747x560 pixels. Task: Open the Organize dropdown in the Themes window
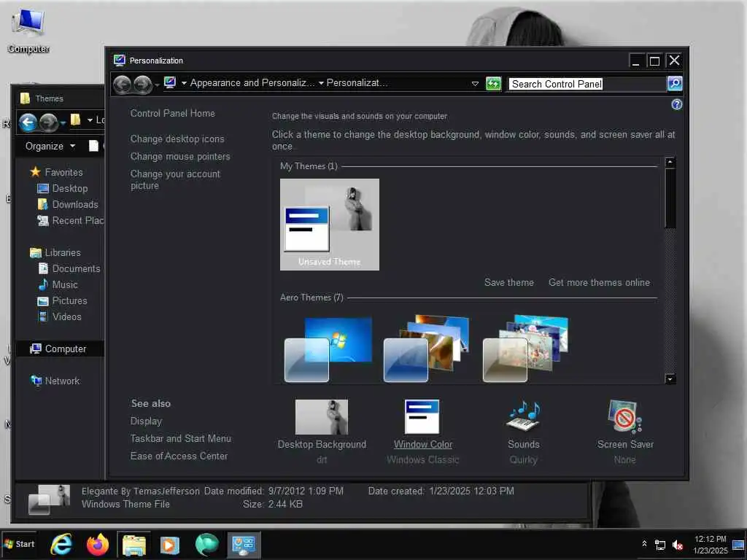[50, 146]
